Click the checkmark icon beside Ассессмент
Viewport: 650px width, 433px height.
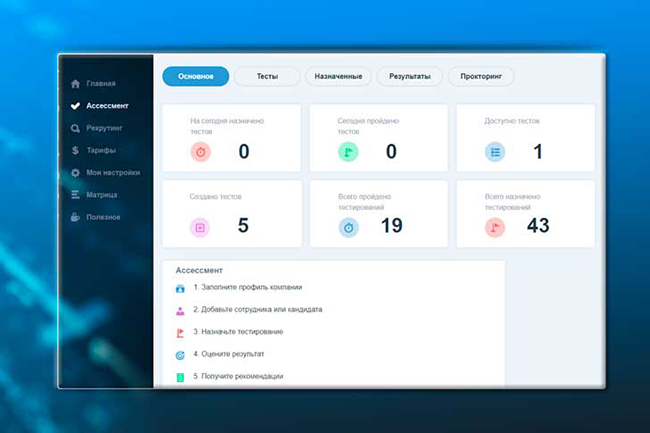(x=75, y=106)
